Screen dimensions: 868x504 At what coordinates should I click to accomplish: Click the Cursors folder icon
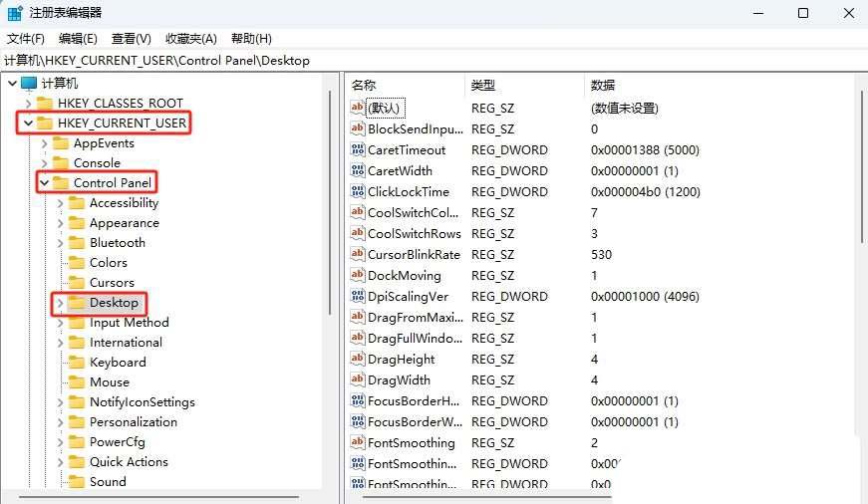[x=77, y=283]
